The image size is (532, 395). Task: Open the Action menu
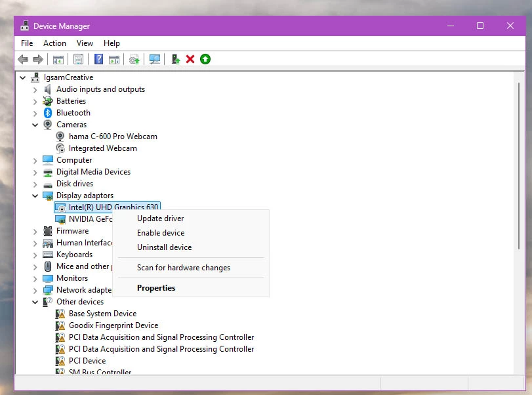pos(54,43)
